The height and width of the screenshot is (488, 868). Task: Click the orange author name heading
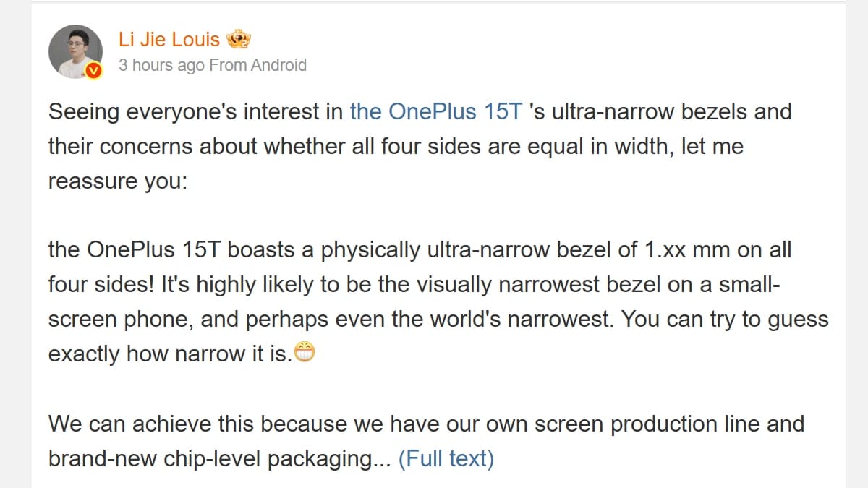point(170,39)
